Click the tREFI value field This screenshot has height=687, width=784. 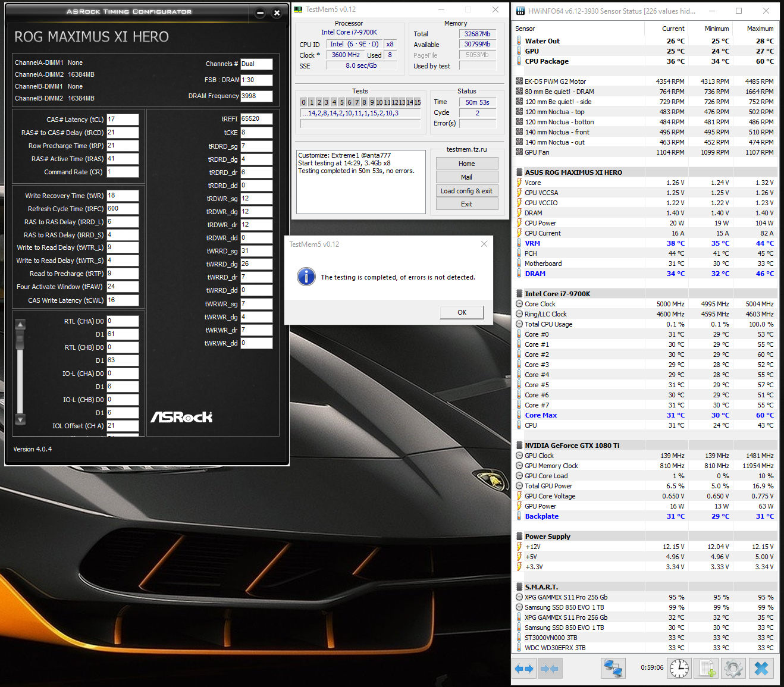[x=256, y=119]
